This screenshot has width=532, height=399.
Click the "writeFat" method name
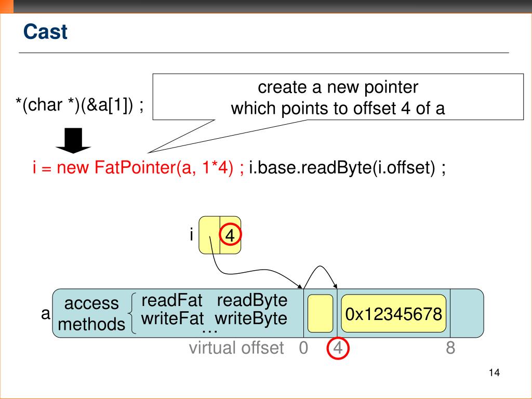coord(172,318)
